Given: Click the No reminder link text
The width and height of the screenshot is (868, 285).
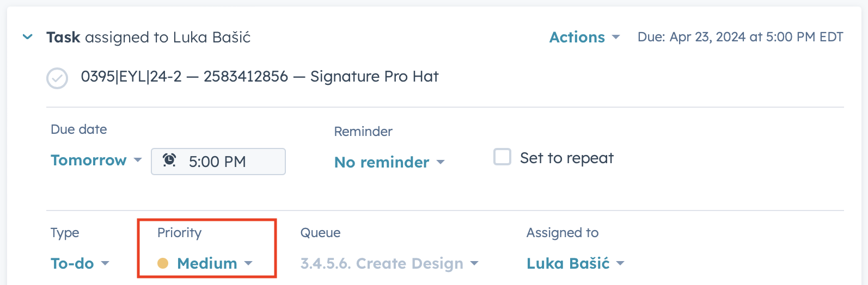Looking at the screenshot, I should coord(381,162).
